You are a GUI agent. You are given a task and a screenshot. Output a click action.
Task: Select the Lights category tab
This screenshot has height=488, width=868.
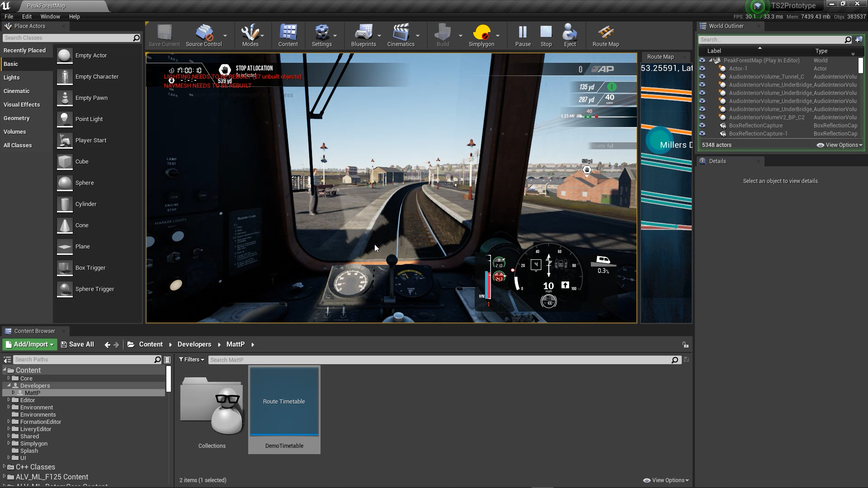pos(12,78)
